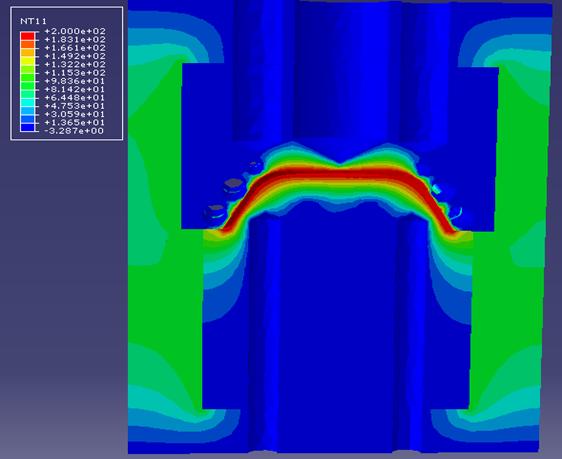Click the +3.059e+01 legend value
The width and height of the screenshot is (562, 459).
click(x=75, y=114)
